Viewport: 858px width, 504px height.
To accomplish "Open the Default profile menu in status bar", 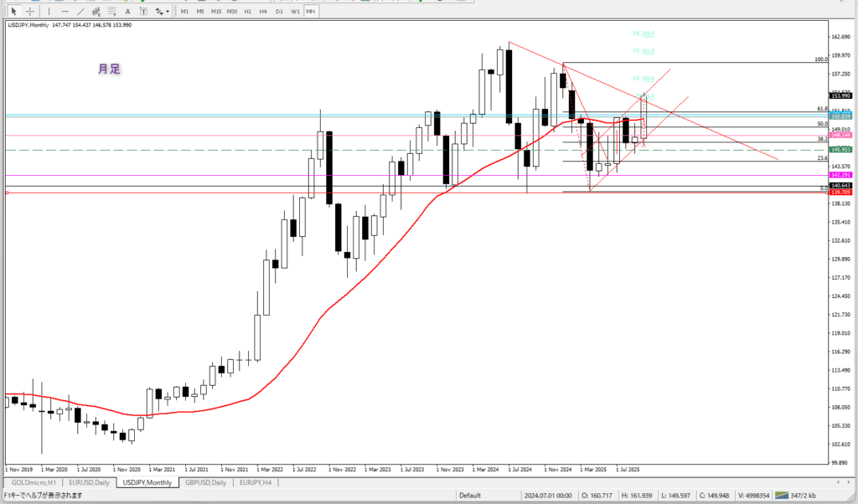I will 470,496.
